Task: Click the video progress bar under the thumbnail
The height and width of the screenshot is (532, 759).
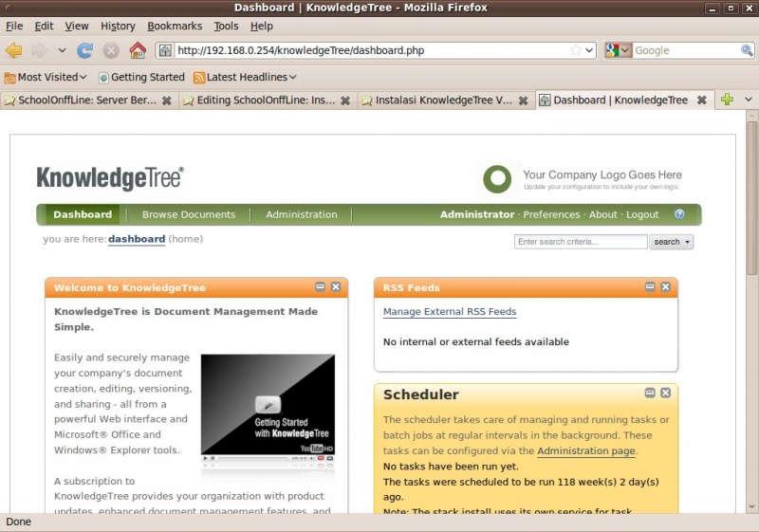Action: tap(252, 458)
